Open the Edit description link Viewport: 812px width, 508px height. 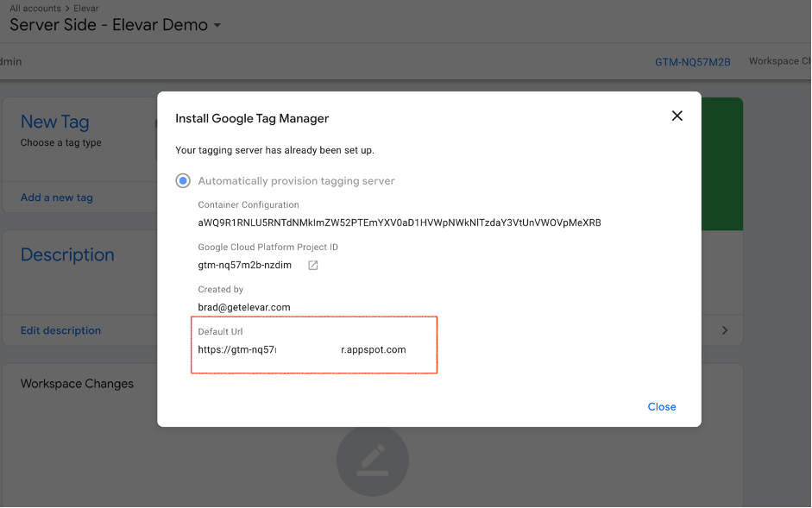pos(60,330)
